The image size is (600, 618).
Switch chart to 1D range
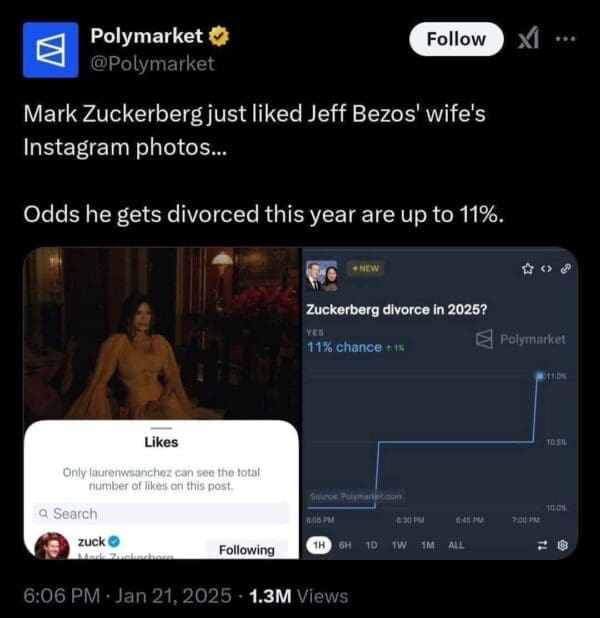coord(371,545)
